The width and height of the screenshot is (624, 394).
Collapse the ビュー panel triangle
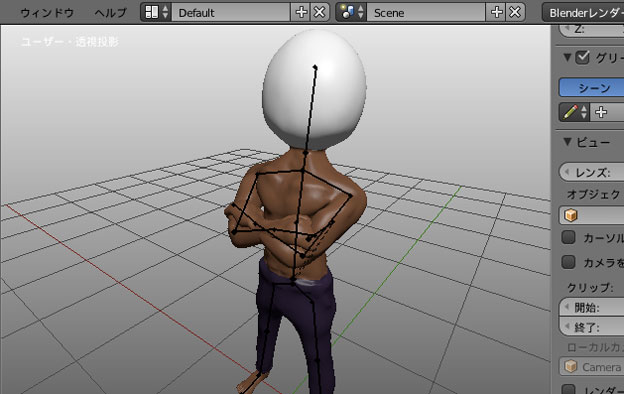(x=567, y=142)
